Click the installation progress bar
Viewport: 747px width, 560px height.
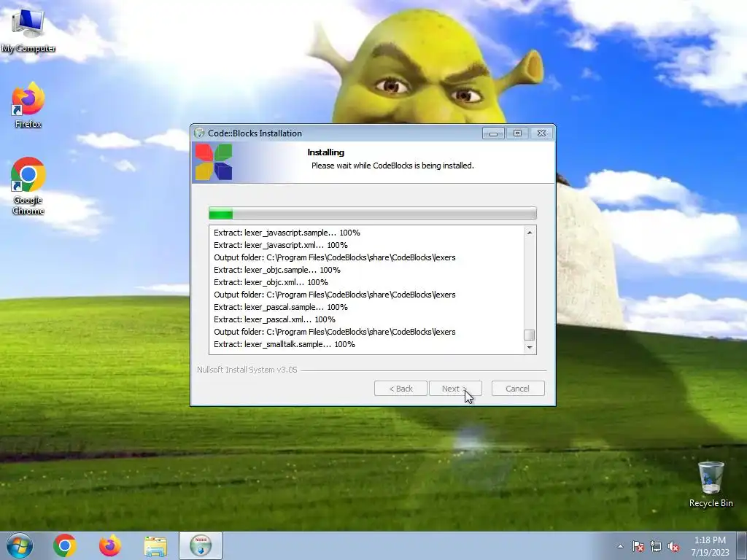[373, 214]
